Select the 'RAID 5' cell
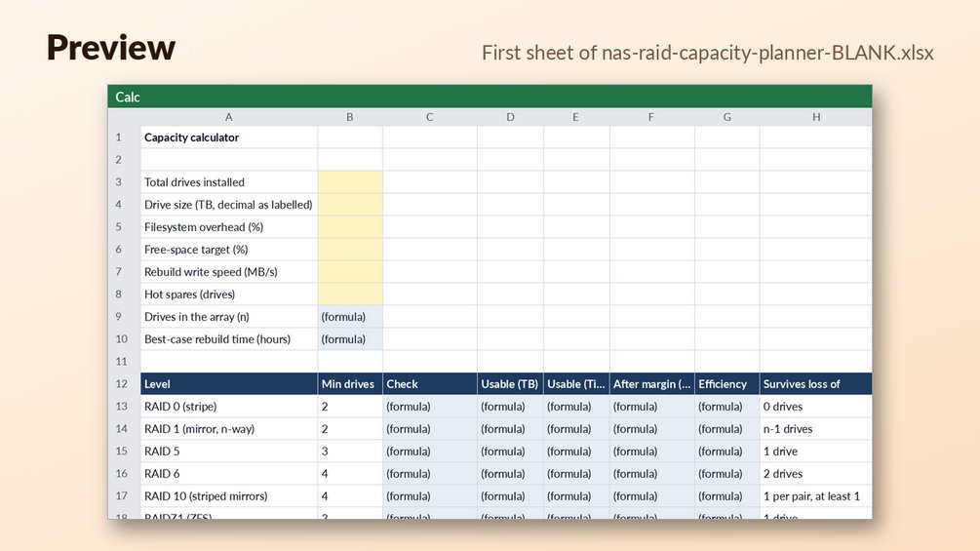The image size is (980, 551). (229, 452)
